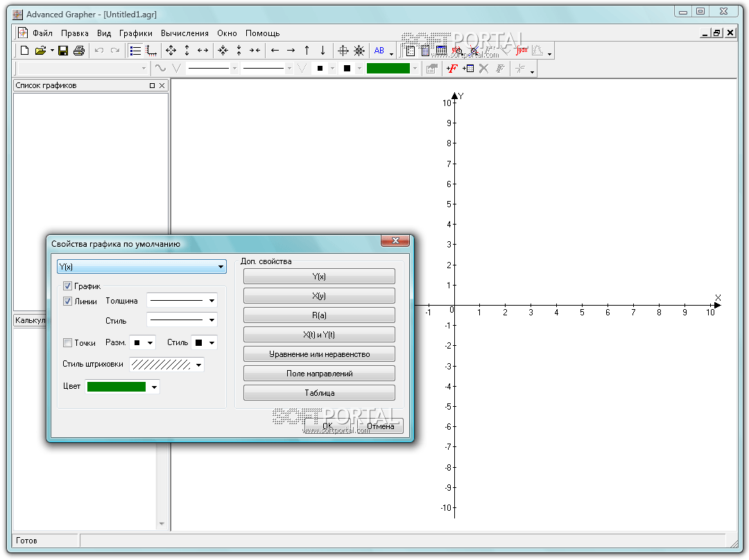This screenshot has width=749, height=560.
Task: Move view right with right arrow icon
Action: [291, 50]
